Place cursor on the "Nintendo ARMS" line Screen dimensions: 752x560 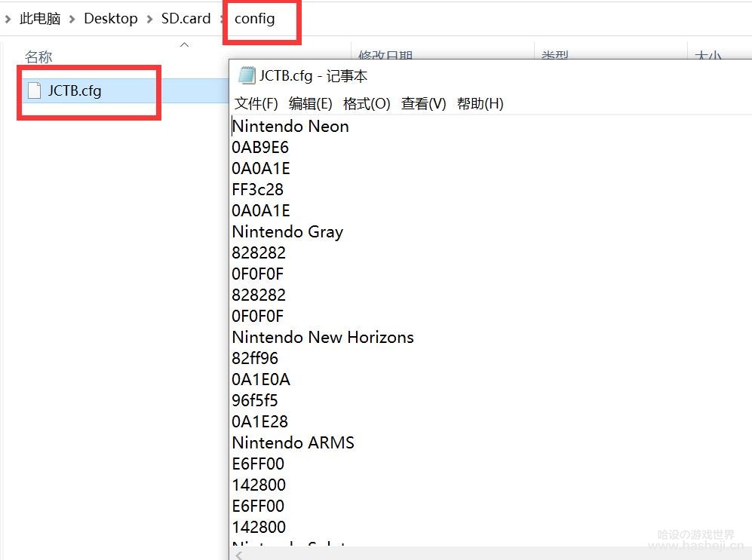tap(293, 442)
